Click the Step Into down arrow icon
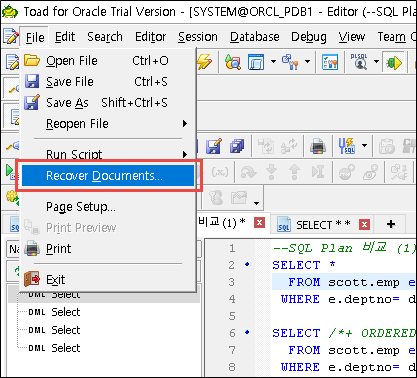 click(271, 172)
